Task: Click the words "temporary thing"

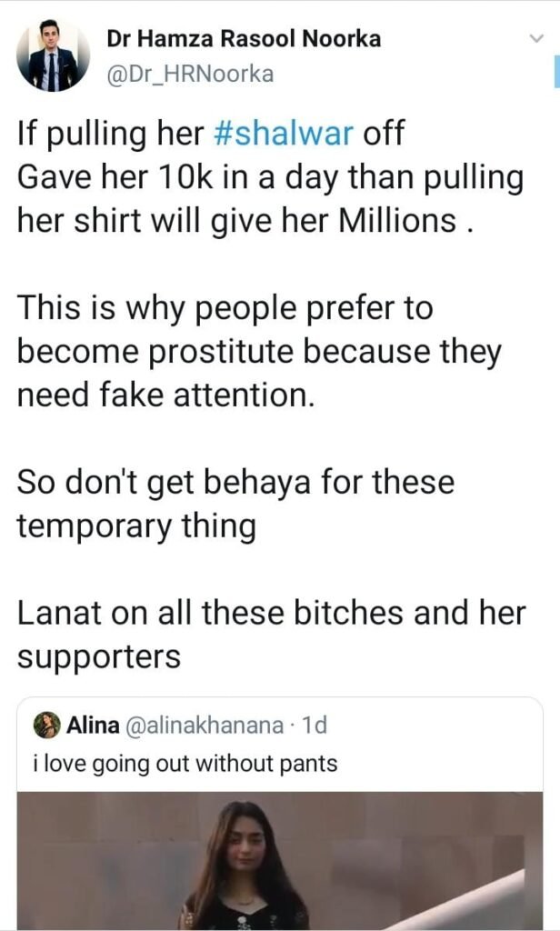Action: point(136,526)
